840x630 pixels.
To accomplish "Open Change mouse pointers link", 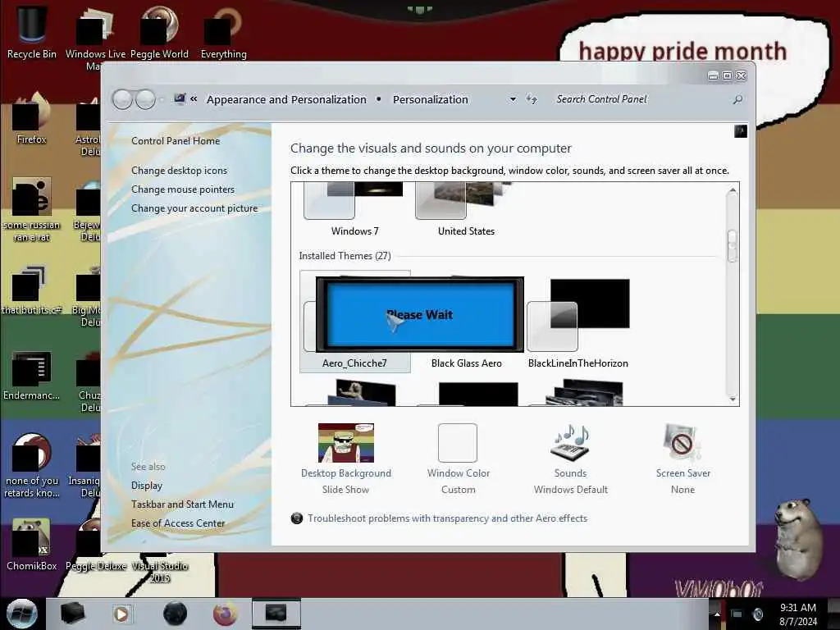I will point(183,189).
